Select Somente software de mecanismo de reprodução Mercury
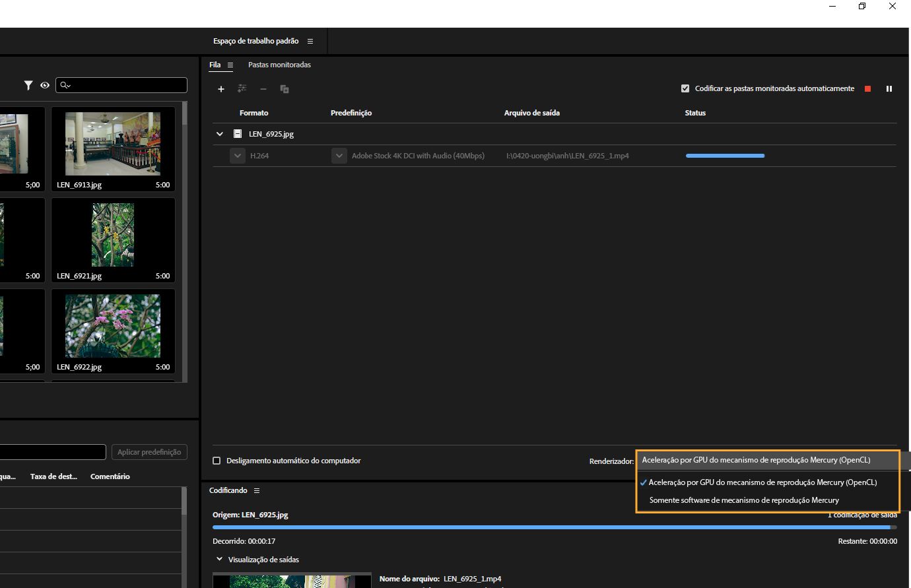 pos(744,500)
